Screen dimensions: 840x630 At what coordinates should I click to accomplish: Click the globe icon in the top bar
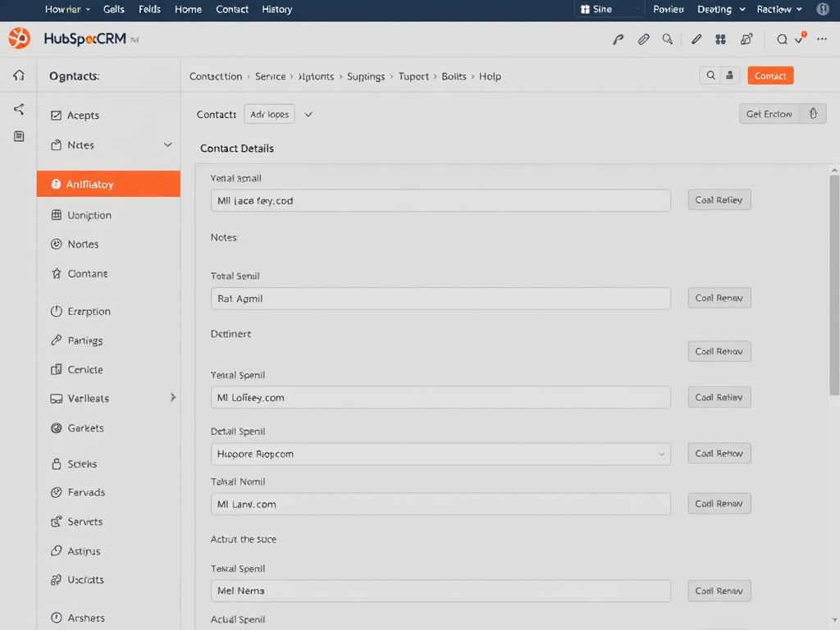tap(823, 10)
